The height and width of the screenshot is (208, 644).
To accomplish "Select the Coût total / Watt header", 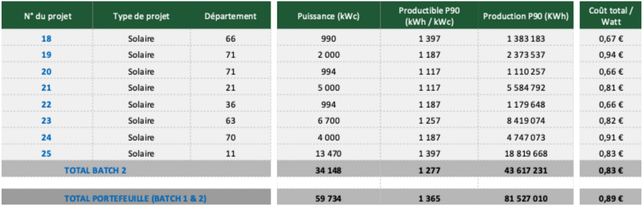I will (611, 16).
